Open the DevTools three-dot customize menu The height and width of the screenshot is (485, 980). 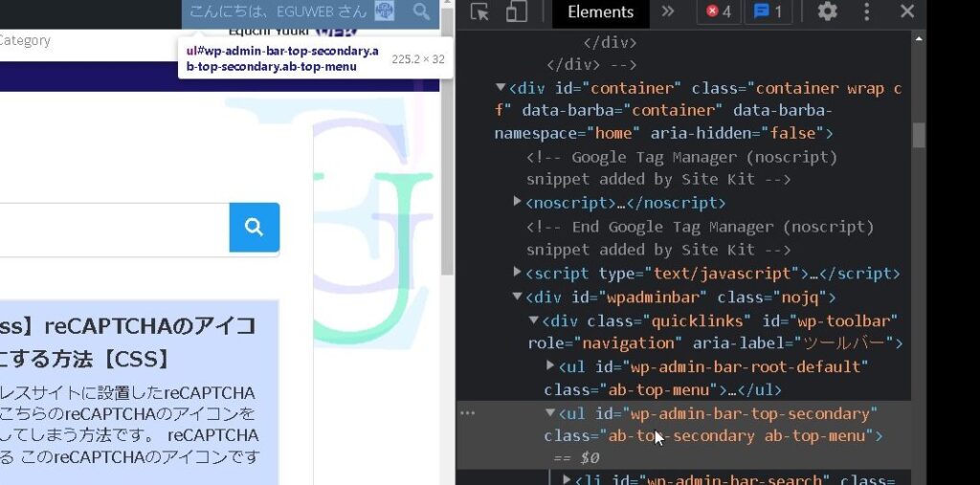[867, 12]
